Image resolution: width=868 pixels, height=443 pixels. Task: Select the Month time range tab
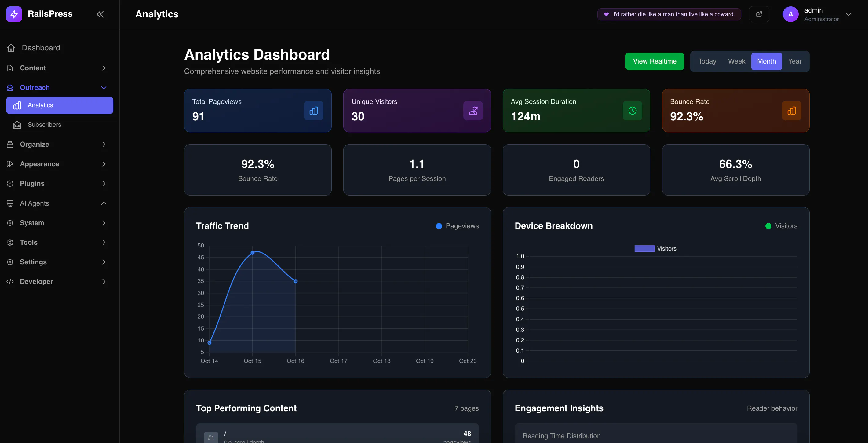767,61
